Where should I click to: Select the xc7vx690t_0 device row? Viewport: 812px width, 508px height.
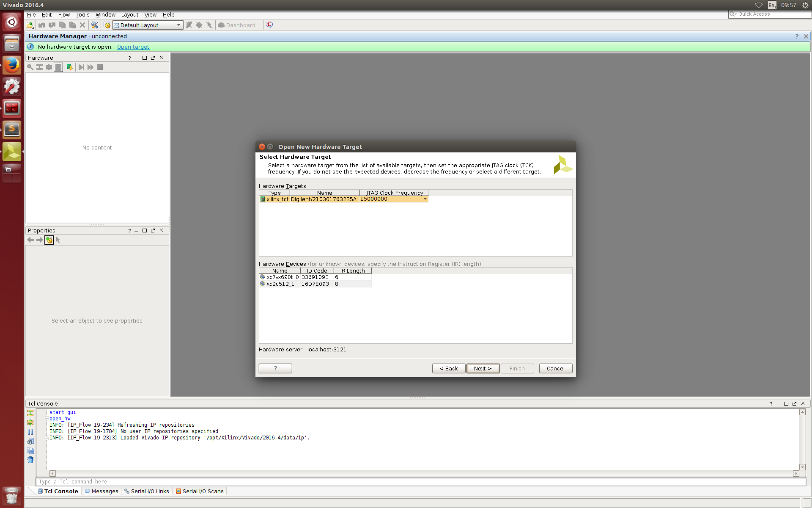coord(315,277)
